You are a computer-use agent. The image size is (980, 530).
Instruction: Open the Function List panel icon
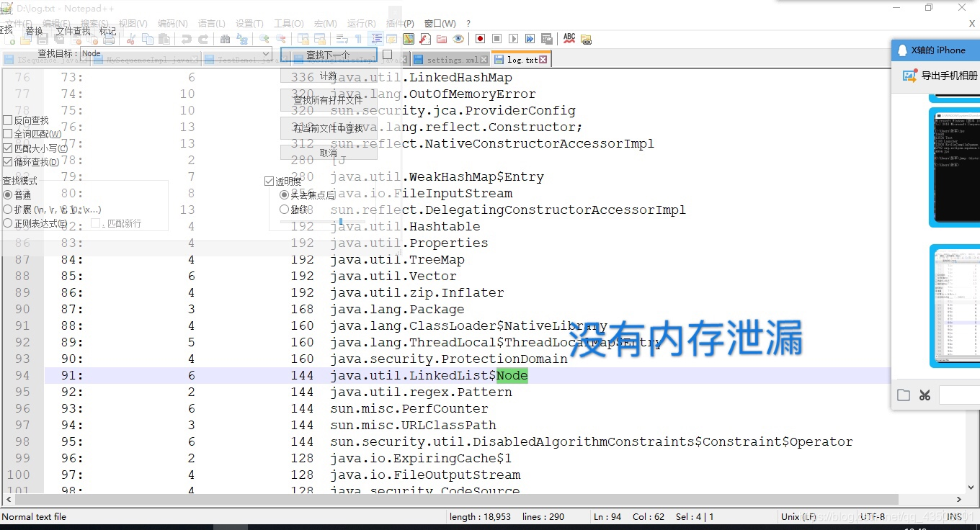point(425,39)
